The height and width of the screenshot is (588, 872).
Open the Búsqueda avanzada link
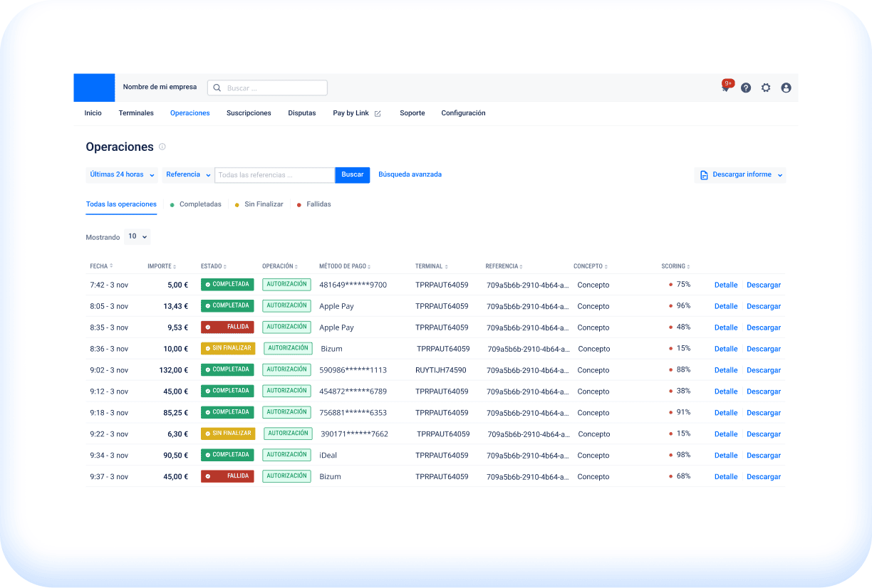coord(410,174)
